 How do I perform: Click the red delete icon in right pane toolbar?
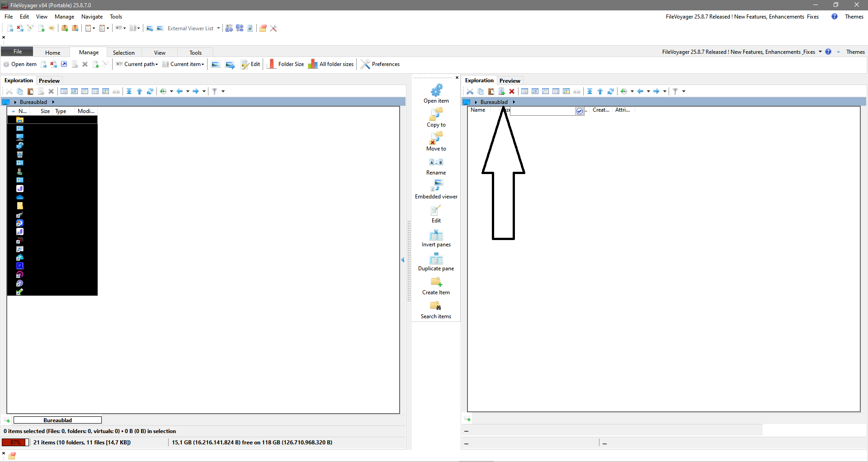point(512,91)
